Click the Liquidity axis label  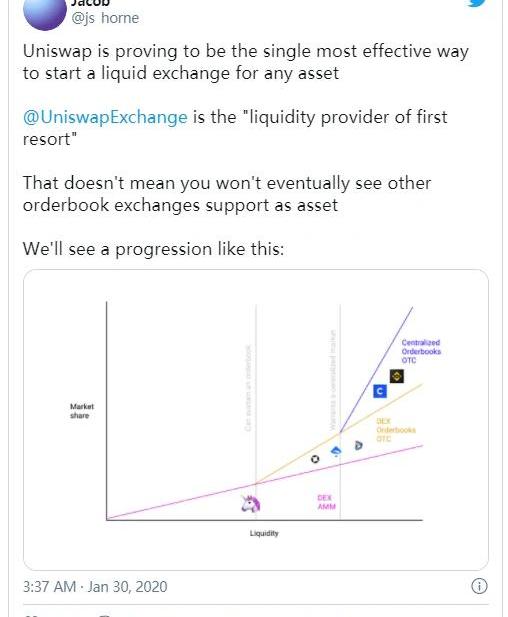click(264, 533)
